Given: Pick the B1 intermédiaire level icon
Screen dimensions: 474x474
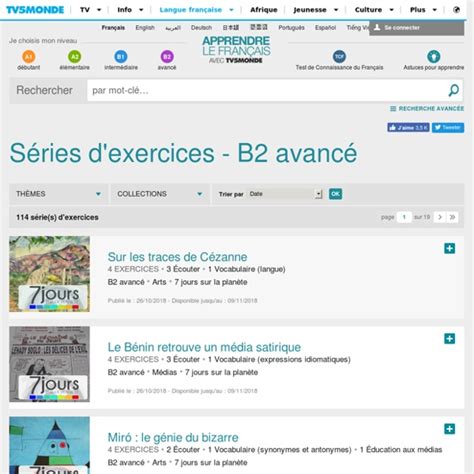Looking at the screenshot, I should (121, 57).
